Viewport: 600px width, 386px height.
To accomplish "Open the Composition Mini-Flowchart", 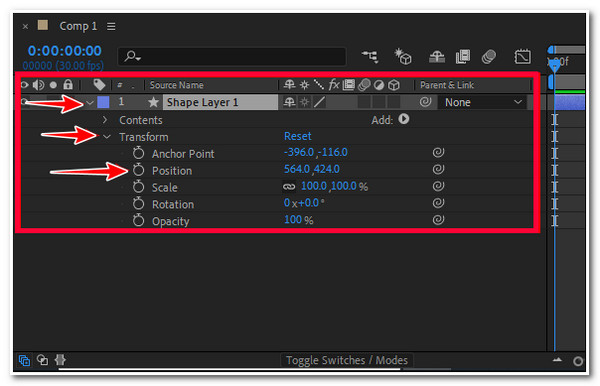I will point(370,57).
